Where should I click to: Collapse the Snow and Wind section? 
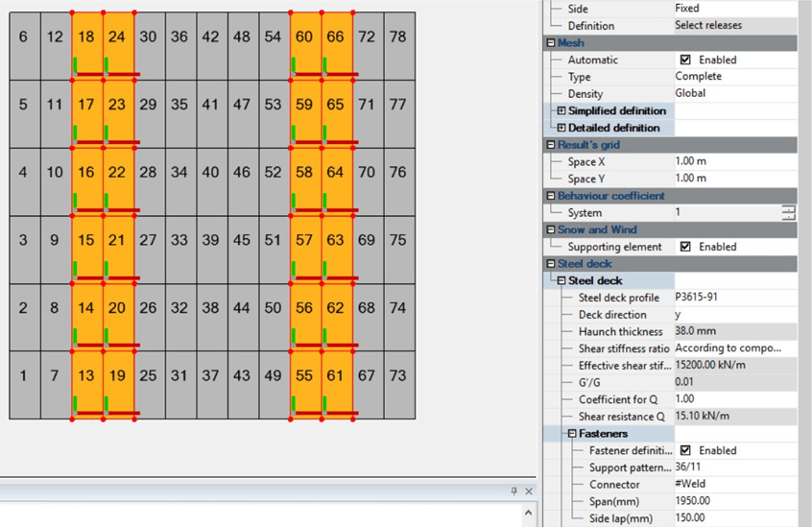point(550,230)
